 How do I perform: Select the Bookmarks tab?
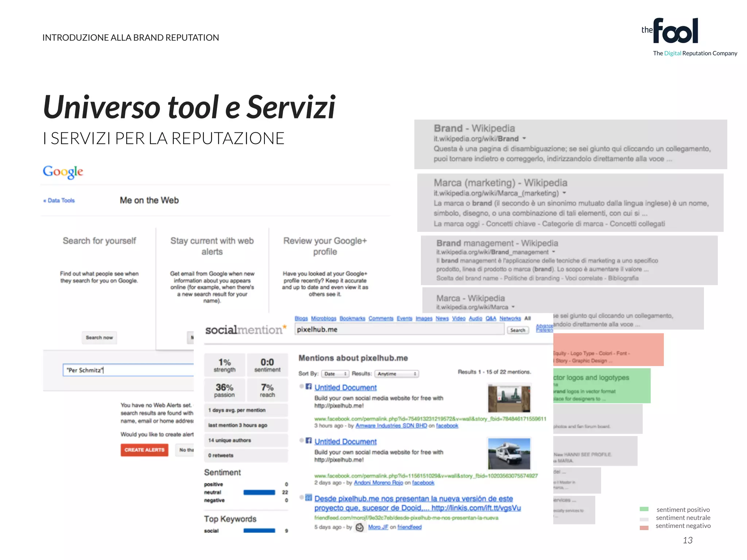click(352, 318)
